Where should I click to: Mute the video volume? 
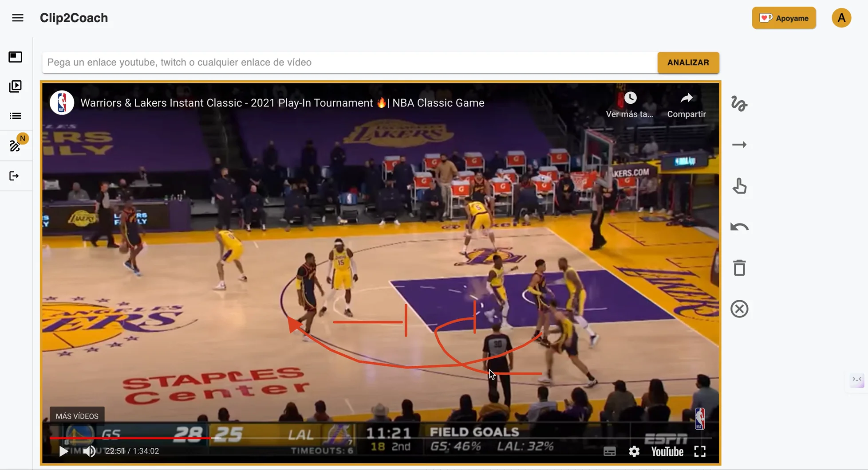(x=89, y=451)
